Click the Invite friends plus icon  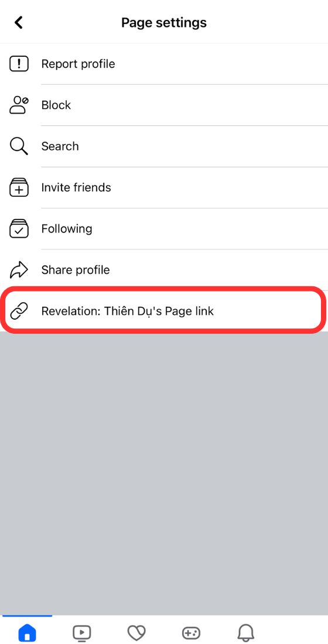[19, 187]
